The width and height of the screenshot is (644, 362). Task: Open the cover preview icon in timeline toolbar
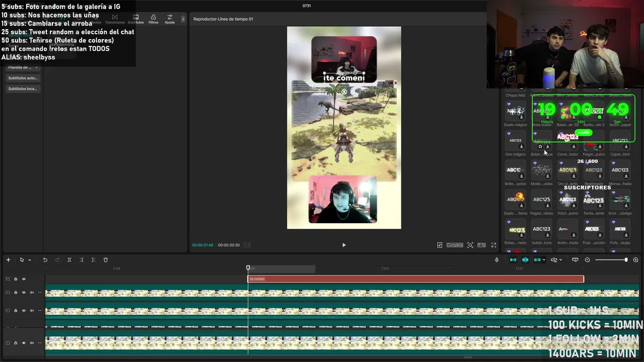click(x=575, y=260)
